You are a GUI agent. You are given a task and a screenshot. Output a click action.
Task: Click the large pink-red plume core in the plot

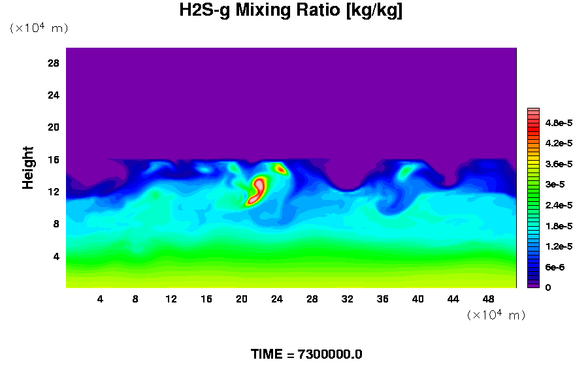tap(257, 189)
